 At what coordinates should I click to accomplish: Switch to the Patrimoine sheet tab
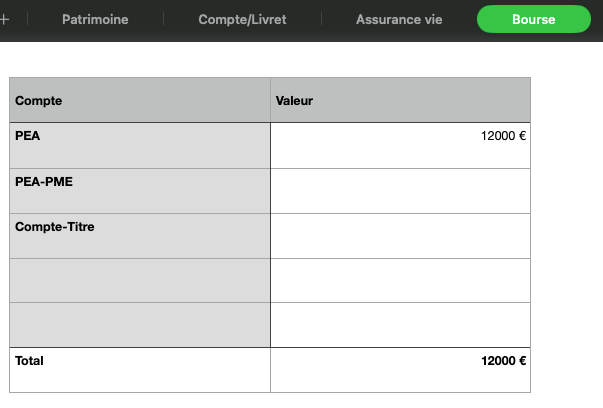click(x=95, y=20)
